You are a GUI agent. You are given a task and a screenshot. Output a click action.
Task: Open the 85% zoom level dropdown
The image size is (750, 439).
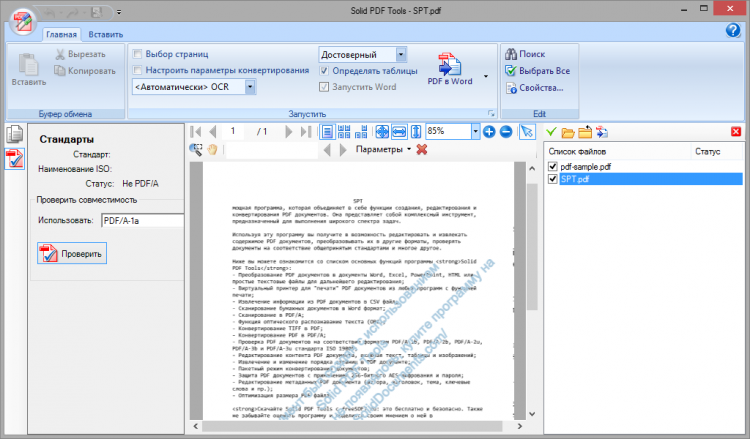click(475, 132)
